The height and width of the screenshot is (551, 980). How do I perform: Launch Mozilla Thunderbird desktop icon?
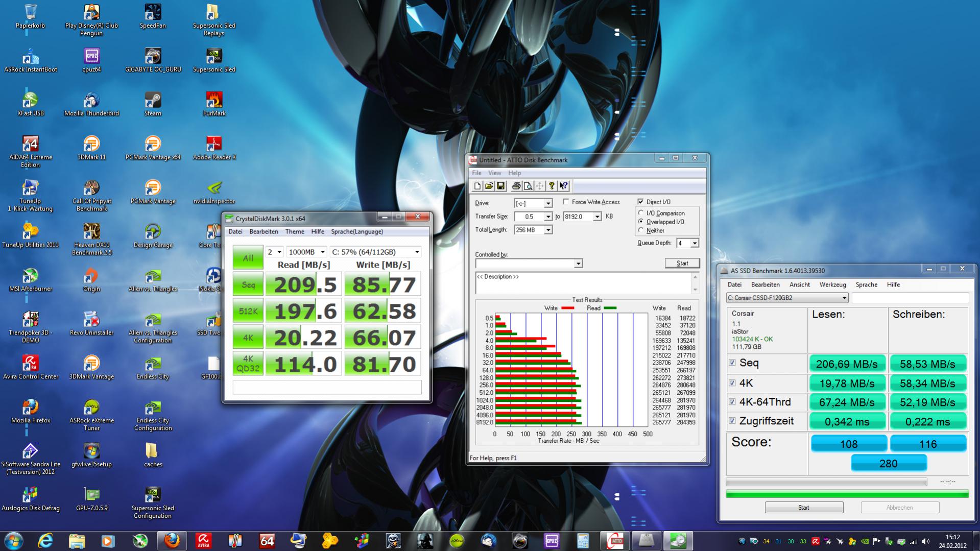point(91,104)
